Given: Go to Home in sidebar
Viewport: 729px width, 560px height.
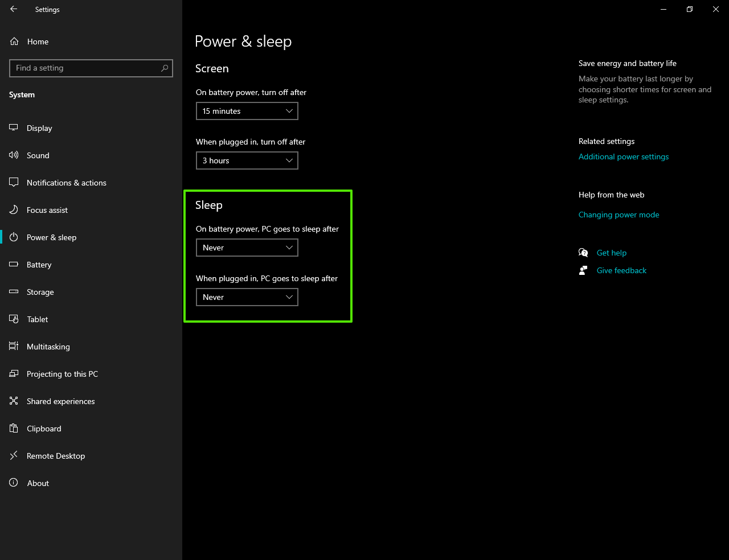Looking at the screenshot, I should (x=91, y=42).
